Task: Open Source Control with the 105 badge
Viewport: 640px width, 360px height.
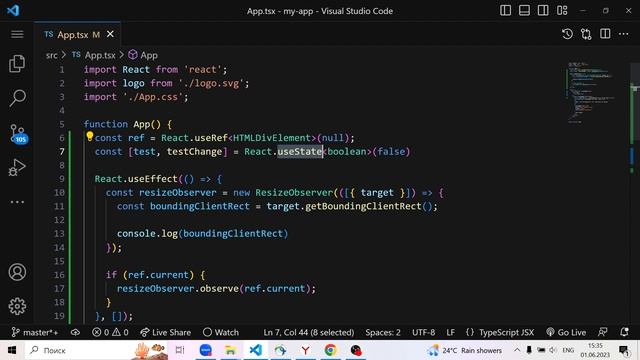Action: click(18, 134)
